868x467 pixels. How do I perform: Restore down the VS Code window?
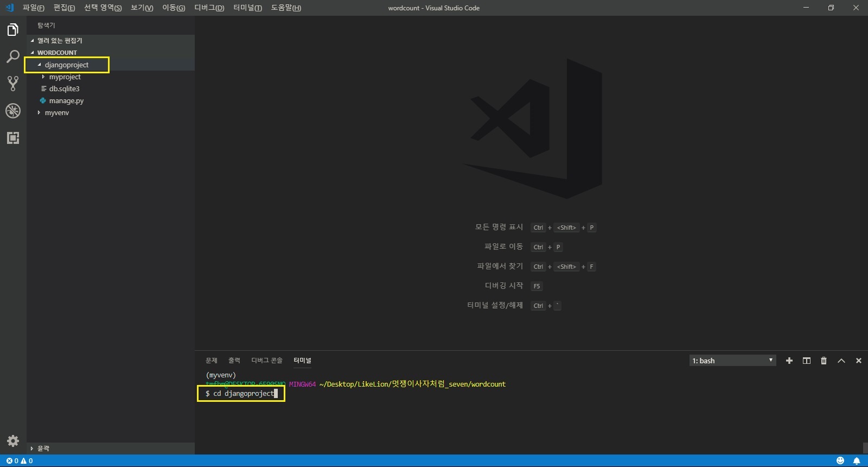point(831,8)
